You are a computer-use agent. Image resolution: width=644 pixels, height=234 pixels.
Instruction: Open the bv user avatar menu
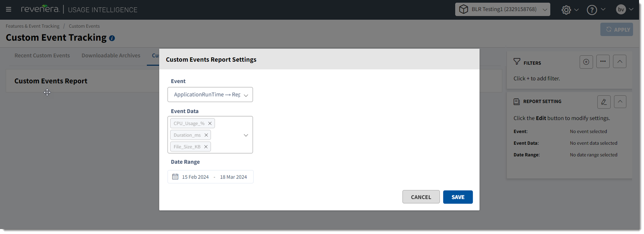(621, 10)
